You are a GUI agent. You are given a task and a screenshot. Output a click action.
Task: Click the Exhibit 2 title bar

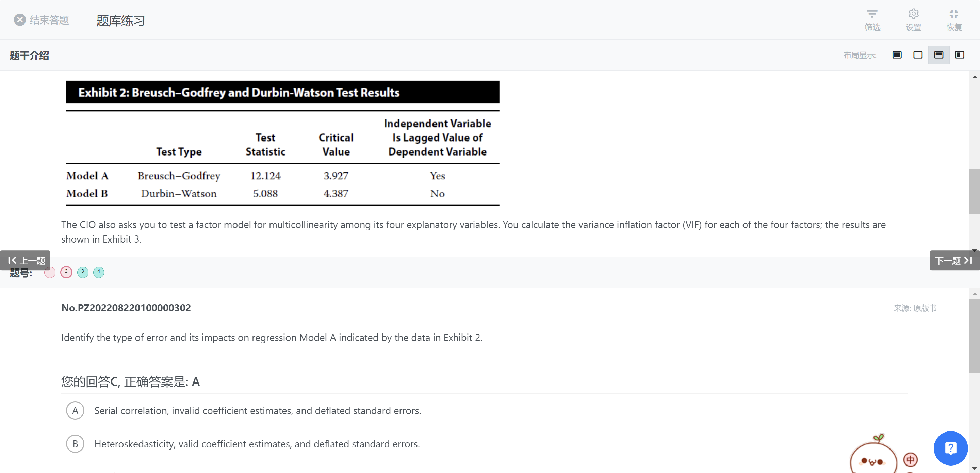coord(282,92)
